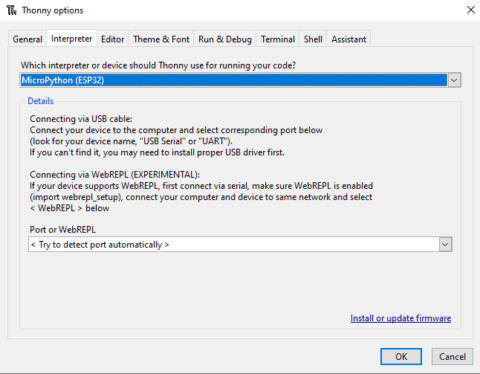
Task: Select the Shell tab
Action: click(x=313, y=39)
